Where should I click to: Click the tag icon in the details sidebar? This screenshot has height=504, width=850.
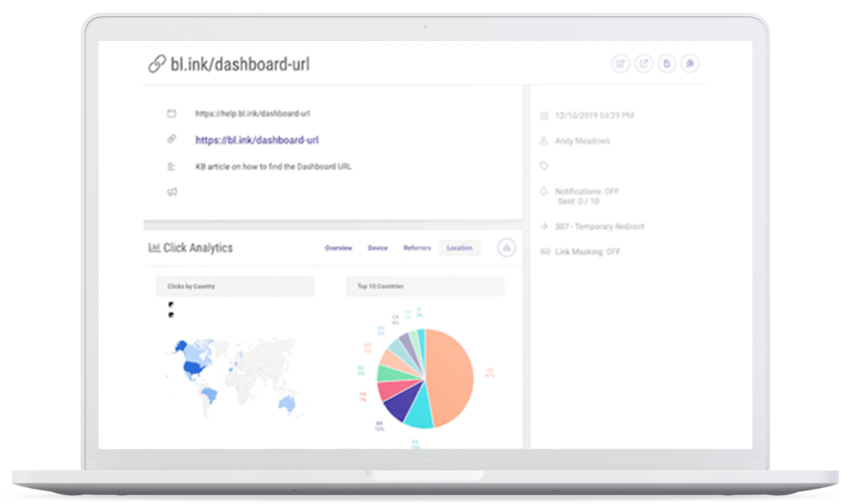click(544, 165)
